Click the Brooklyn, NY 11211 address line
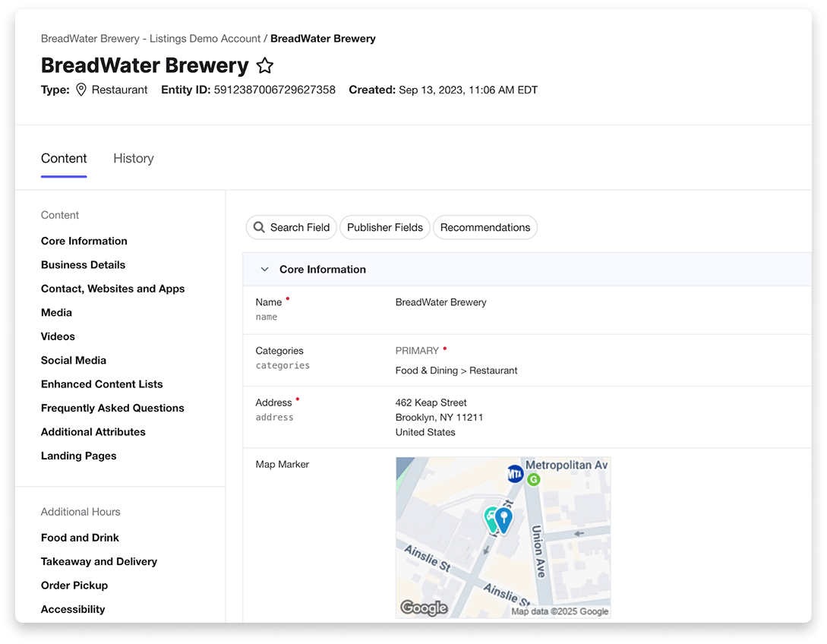 click(440, 417)
